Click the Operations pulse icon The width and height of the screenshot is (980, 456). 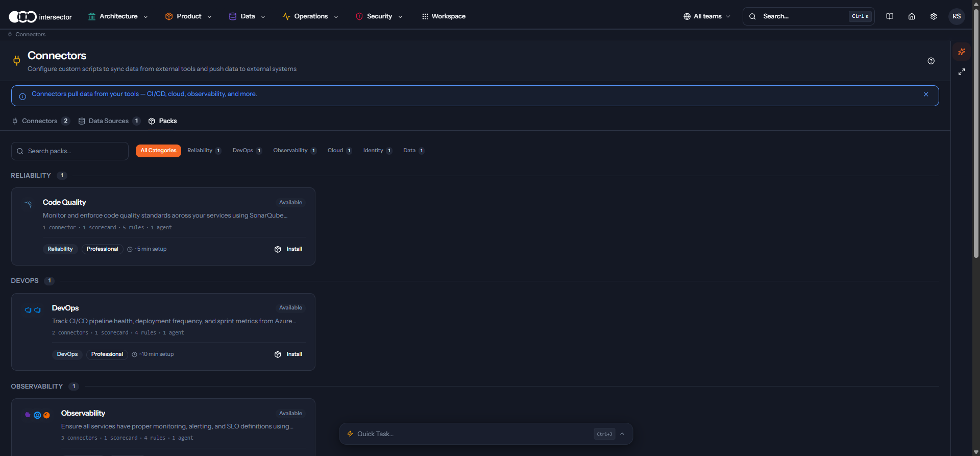click(286, 16)
